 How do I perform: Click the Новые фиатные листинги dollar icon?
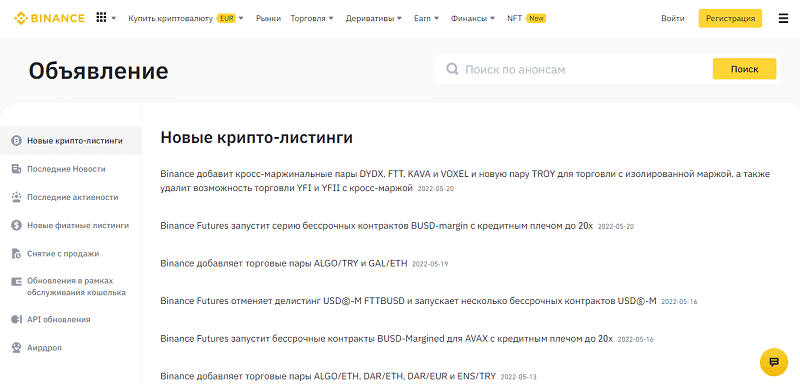(x=16, y=225)
